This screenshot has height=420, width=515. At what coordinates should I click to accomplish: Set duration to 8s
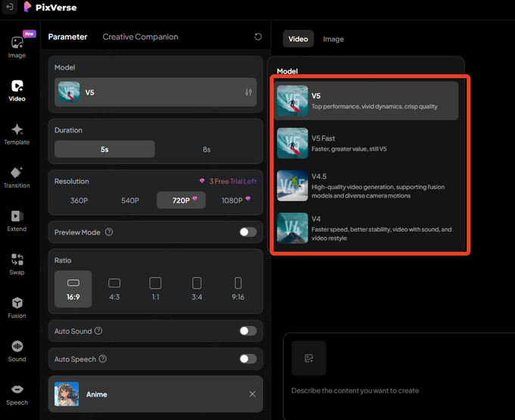pos(207,149)
